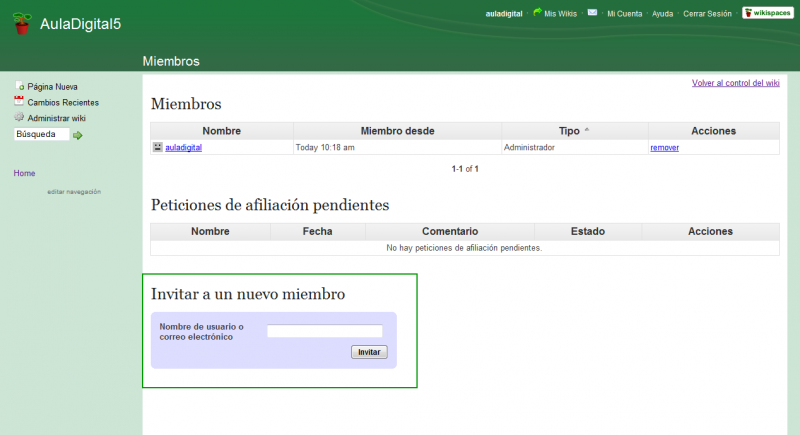Open the mail envelope icon
800x435 pixels.
[x=592, y=12]
